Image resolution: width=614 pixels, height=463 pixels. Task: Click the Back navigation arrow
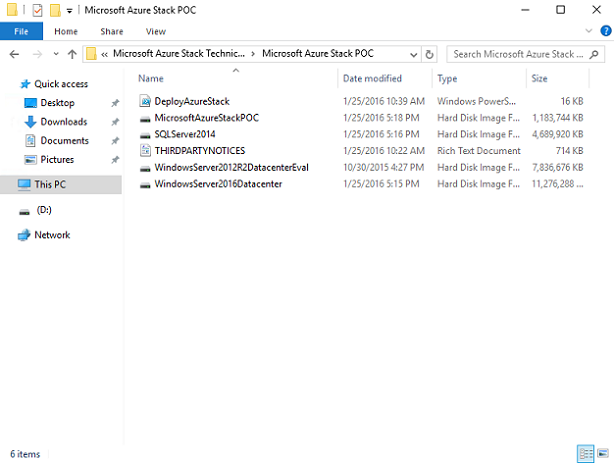pyautogui.click(x=14, y=54)
